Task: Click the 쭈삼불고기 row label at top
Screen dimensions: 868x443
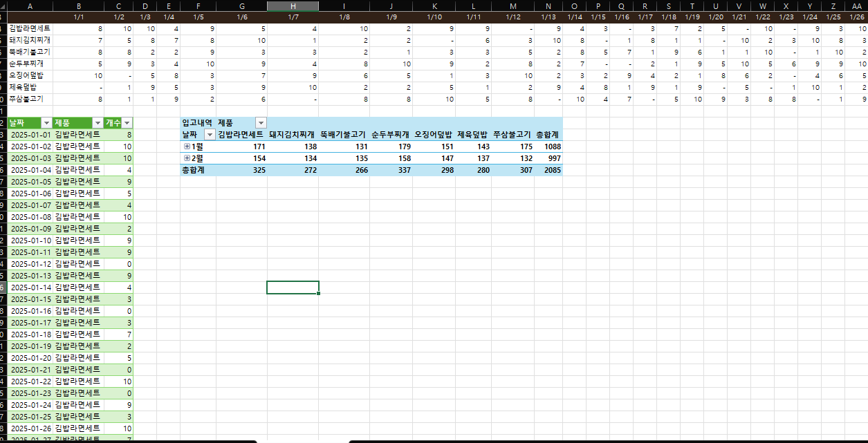Action: [26, 99]
